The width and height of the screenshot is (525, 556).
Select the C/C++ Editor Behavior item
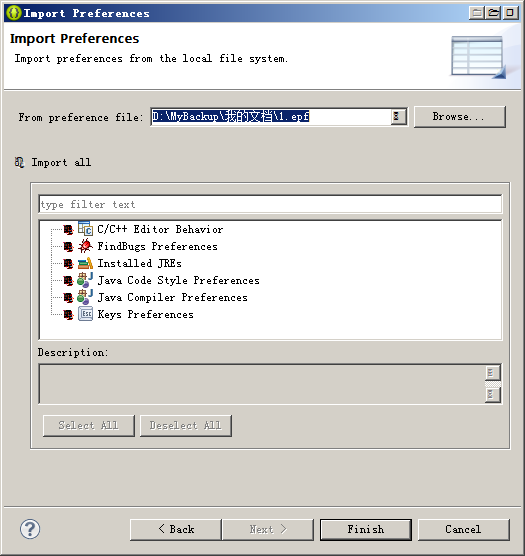coord(160,229)
